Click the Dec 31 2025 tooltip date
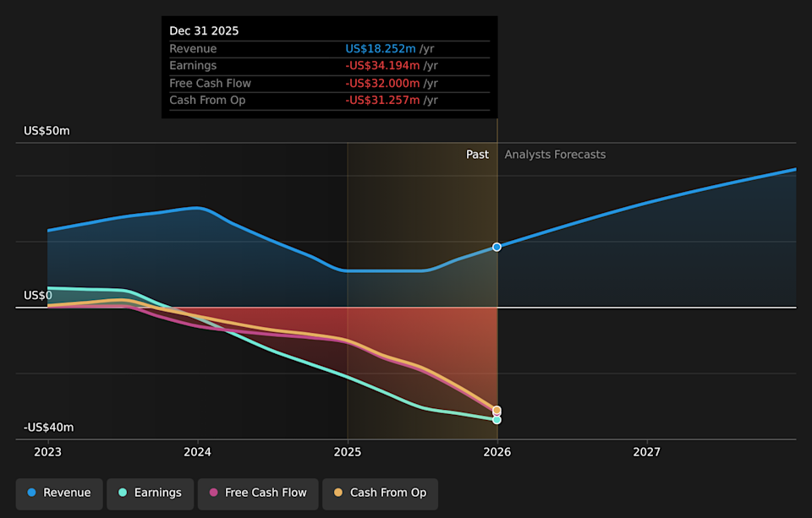This screenshot has height=518, width=812. [204, 31]
